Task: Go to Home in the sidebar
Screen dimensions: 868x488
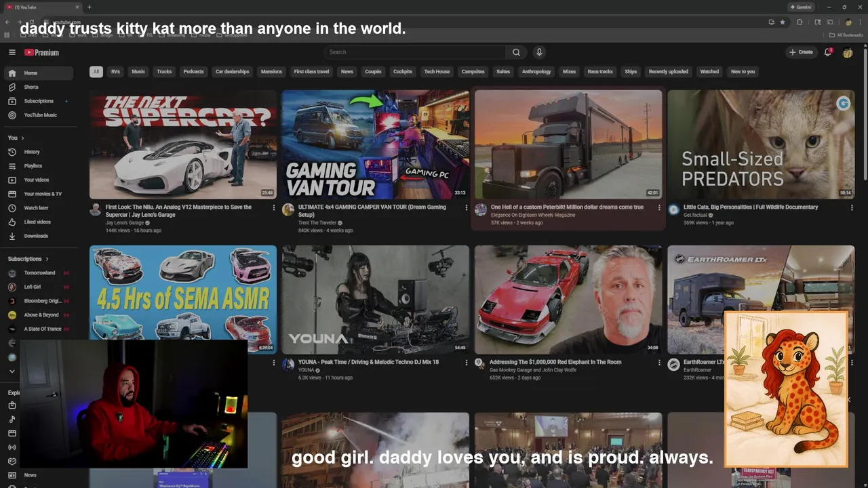Action: [x=39, y=73]
